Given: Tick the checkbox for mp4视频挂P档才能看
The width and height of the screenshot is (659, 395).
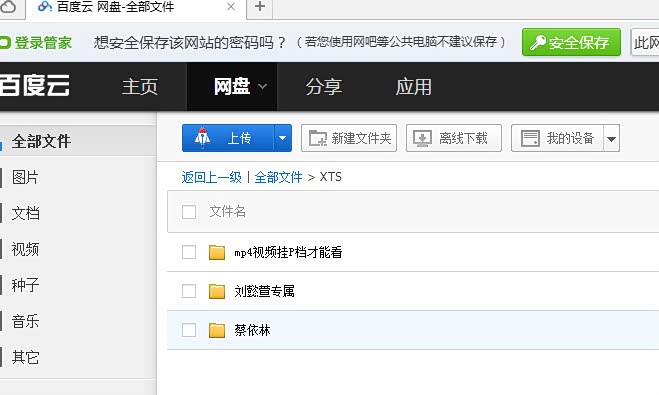Looking at the screenshot, I should point(189,252).
